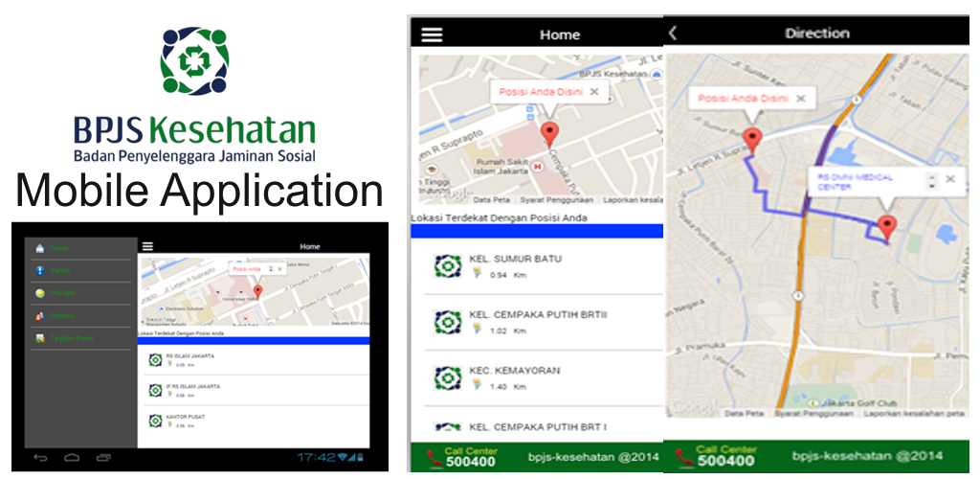
Task: Click red destination pin near RS OMNI
Action: (887, 228)
